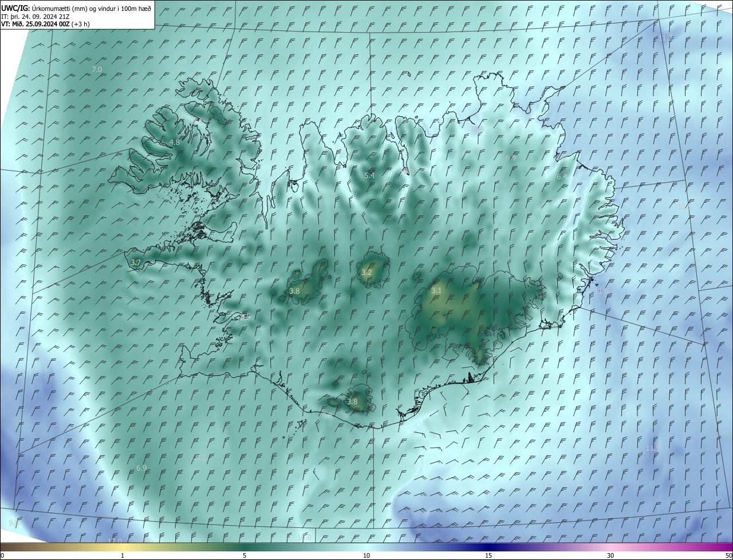
Task: Click the '5' tick on the colour scale
Action: pyautogui.click(x=245, y=555)
